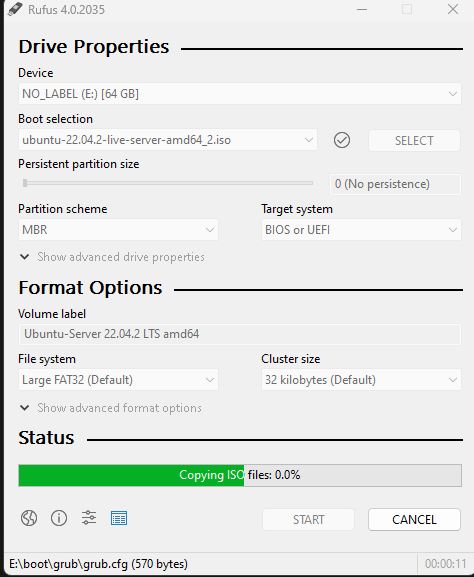The height and width of the screenshot is (577, 474).
Task: Click the Persistent partition size slider
Action: click(x=168, y=183)
